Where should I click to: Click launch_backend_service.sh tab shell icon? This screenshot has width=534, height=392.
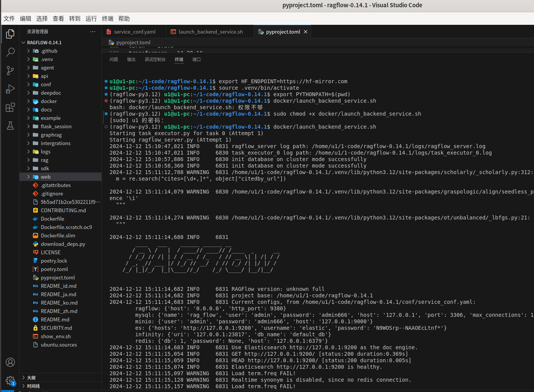click(x=173, y=32)
